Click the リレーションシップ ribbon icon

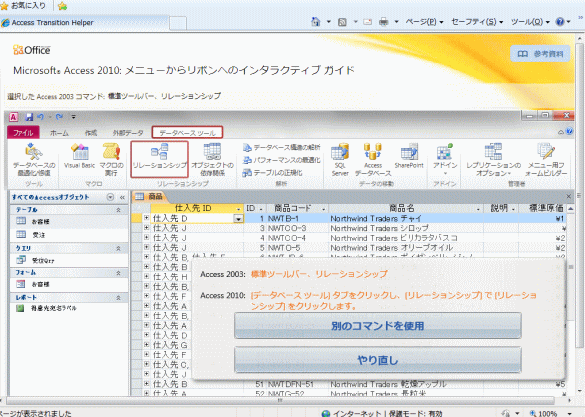159,159
